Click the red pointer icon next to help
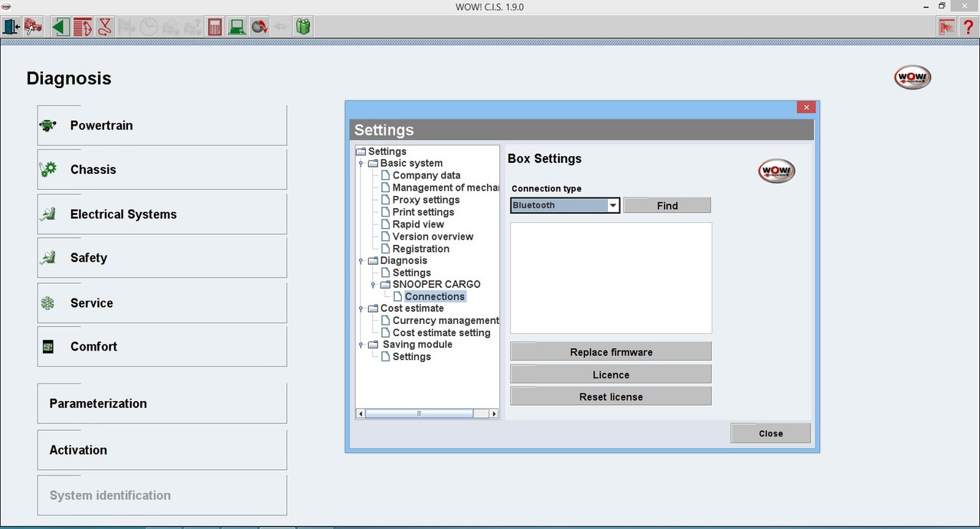The width and height of the screenshot is (980, 529). click(947, 27)
